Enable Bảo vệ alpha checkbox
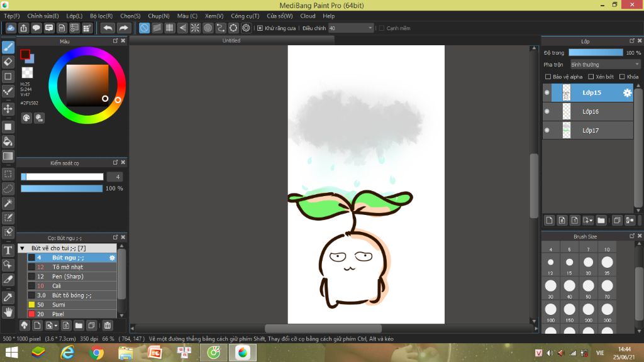 click(548, 77)
